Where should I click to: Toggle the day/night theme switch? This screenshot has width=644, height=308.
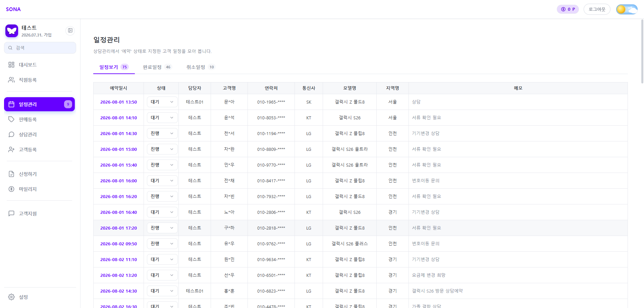pos(627,9)
